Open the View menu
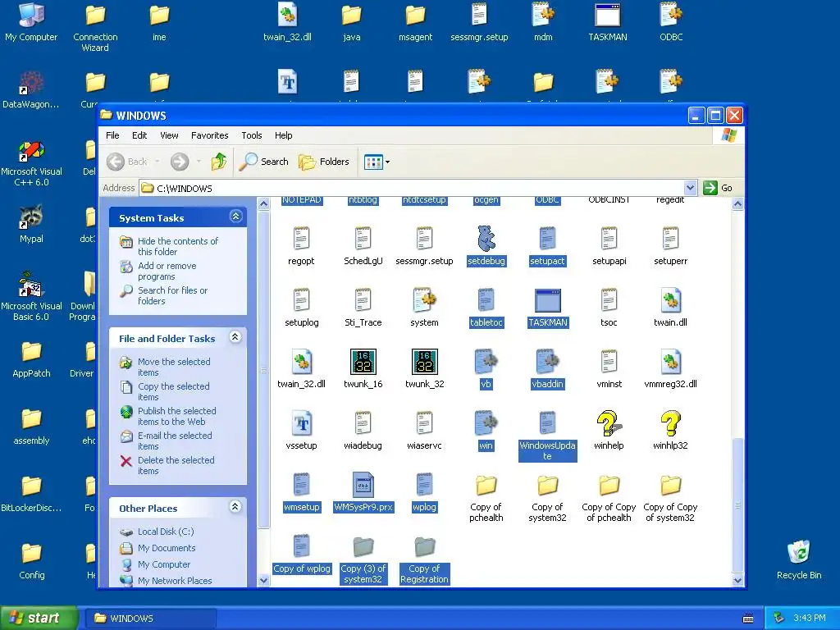The height and width of the screenshot is (630, 840). (169, 135)
